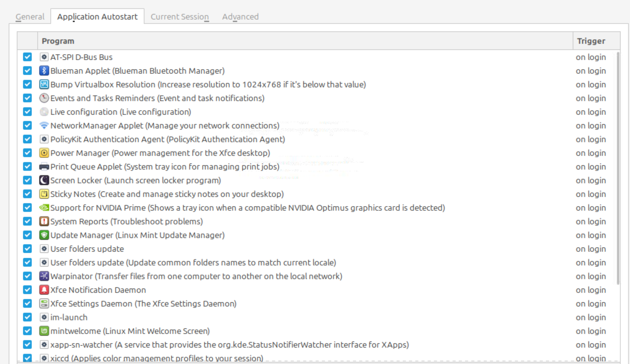Click the Sticky Notes yellow icon
Screen dimensions: 630x364
coord(44,194)
